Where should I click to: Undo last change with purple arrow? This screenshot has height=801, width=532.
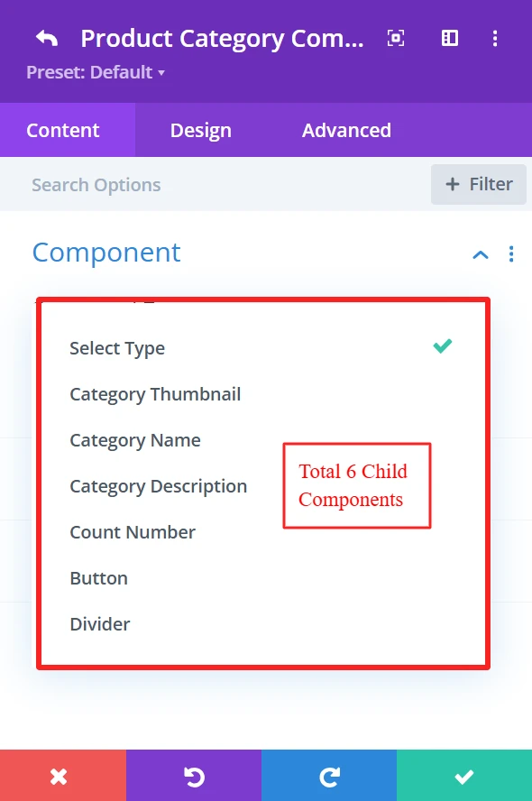pos(194,776)
